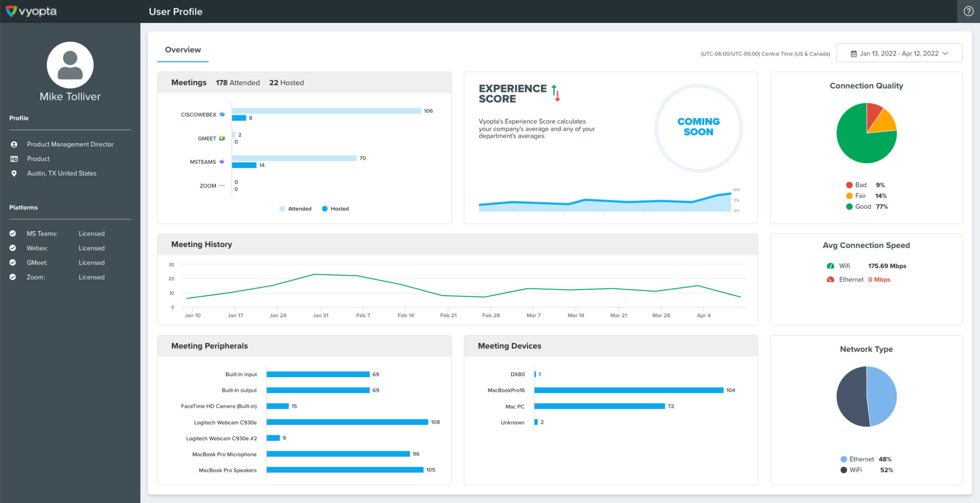The image size is (980, 503).
Task: Click the MS Teams hosted bar 14
Action: [245, 165]
